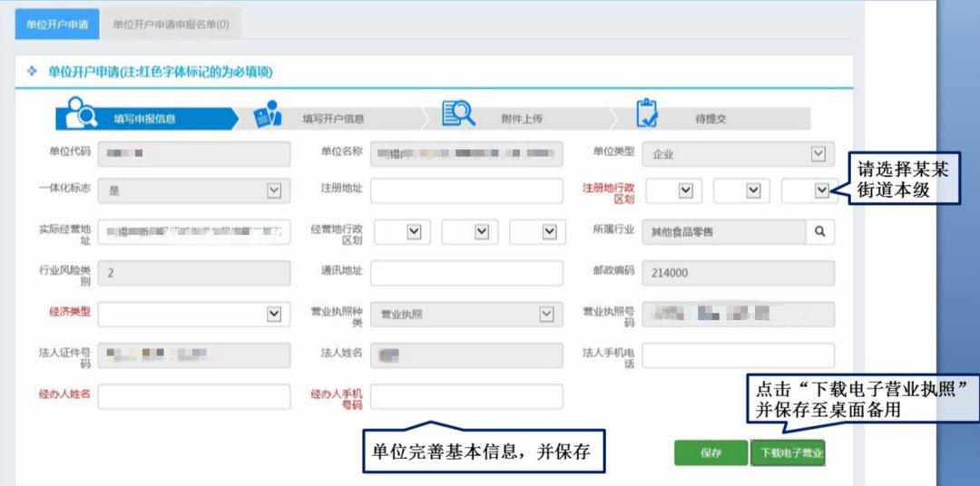
Task: Click the 单位代码 field
Action: [194, 154]
